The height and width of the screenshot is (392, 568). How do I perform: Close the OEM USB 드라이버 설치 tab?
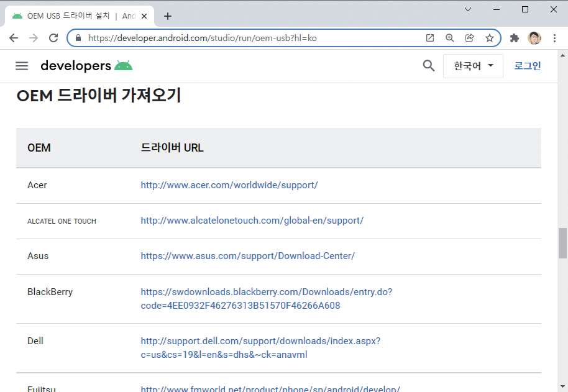click(144, 16)
